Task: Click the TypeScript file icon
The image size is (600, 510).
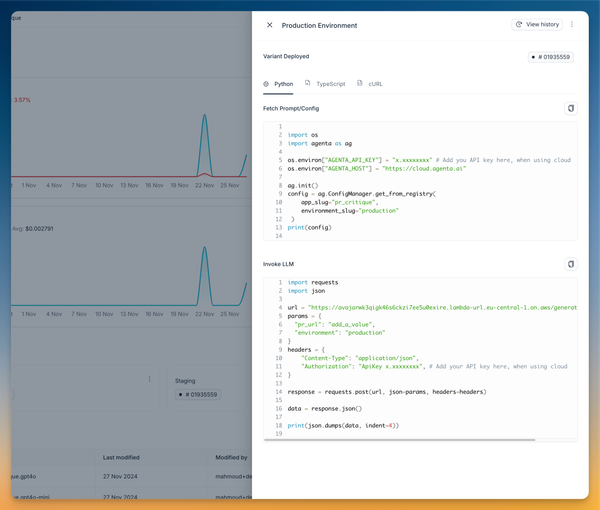Action: (x=307, y=83)
